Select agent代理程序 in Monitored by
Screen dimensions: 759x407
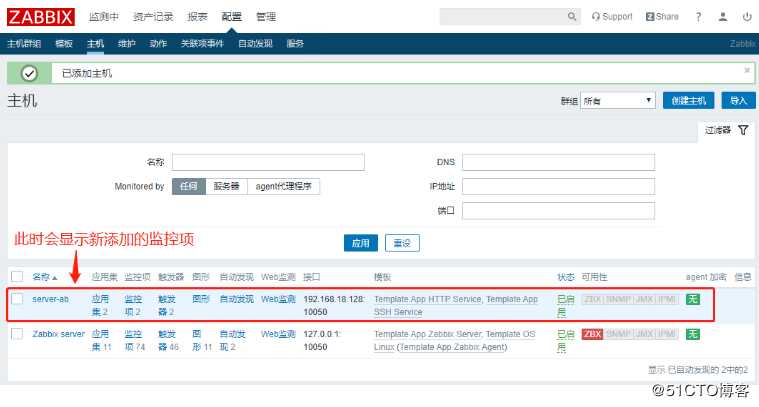point(284,186)
